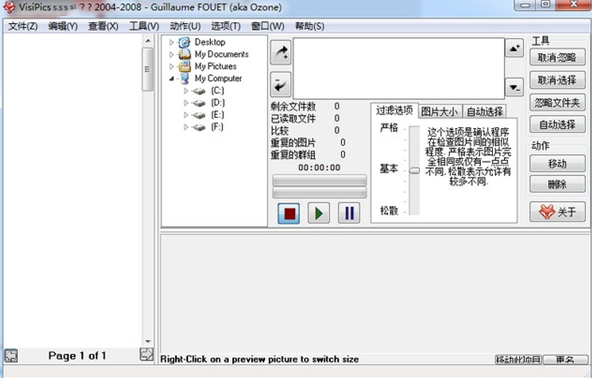Move the folder up in the list
592x378 pixels.
coord(514,48)
